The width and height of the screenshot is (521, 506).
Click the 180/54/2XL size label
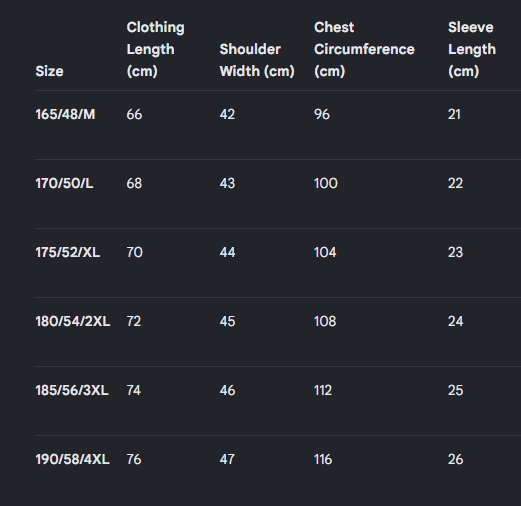tap(73, 321)
